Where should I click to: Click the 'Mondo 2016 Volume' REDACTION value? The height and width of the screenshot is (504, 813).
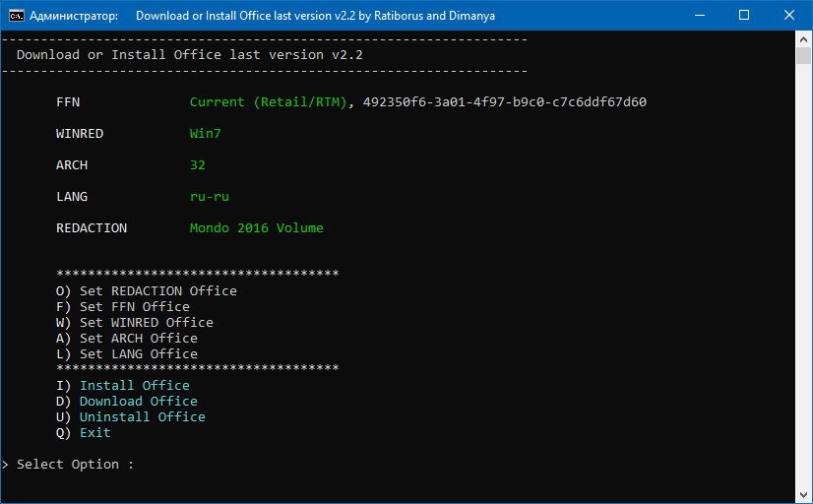click(x=257, y=228)
